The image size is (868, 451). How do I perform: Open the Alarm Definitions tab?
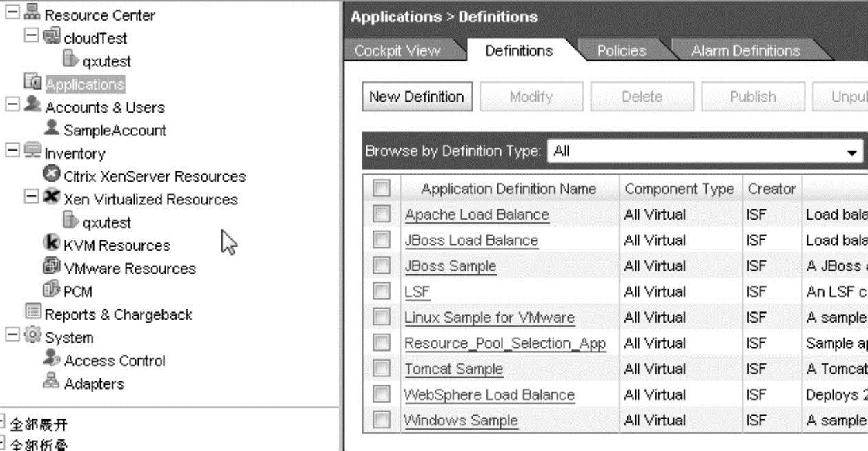pyautogui.click(x=745, y=51)
